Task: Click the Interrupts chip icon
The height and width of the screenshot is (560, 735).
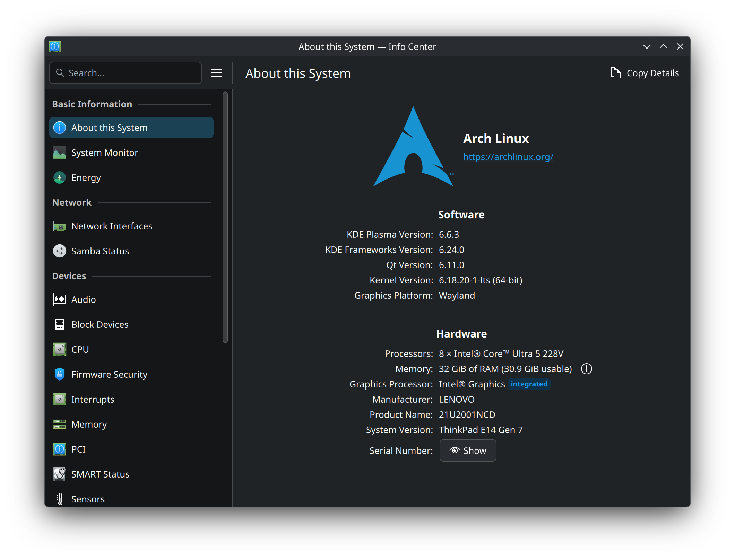Action: pyautogui.click(x=60, y=399)
